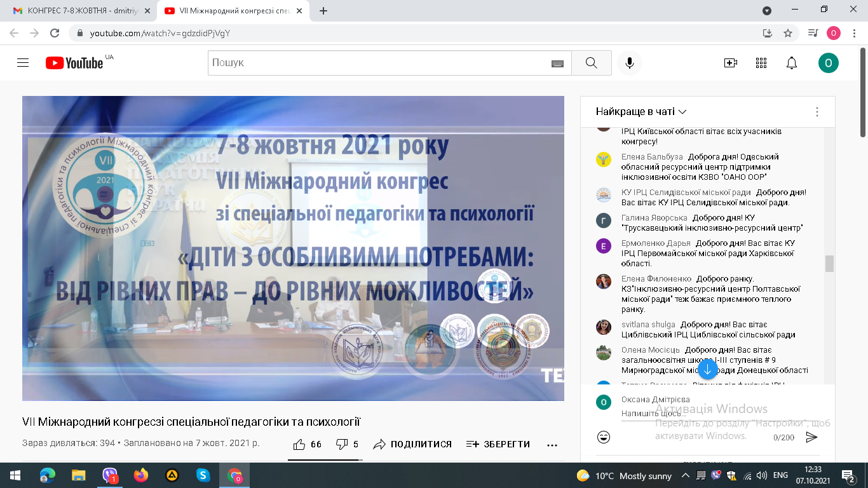
Task: Open more actions ellipsis below the video
Action: [552, 445]
